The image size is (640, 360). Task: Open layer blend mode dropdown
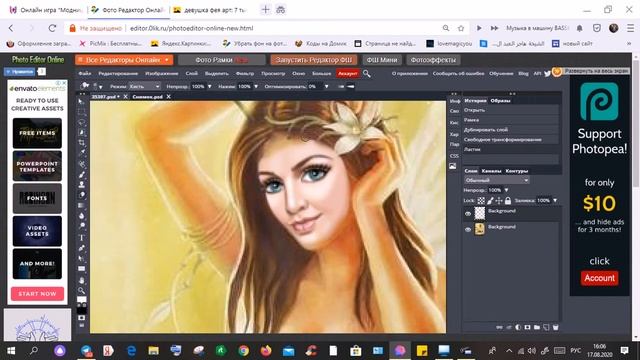click(x=496, y=180)
